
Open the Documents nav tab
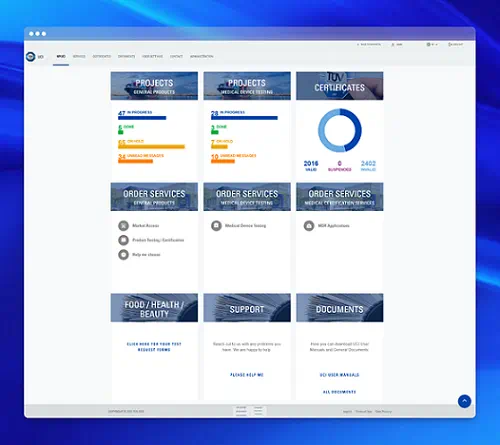(126, 56)
